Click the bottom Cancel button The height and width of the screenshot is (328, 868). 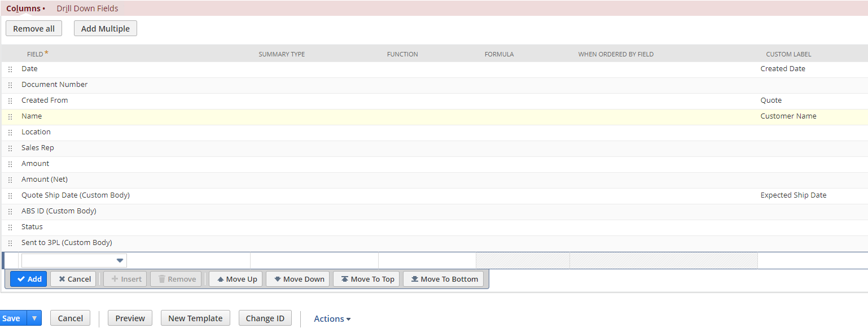(x=71, y=318)
